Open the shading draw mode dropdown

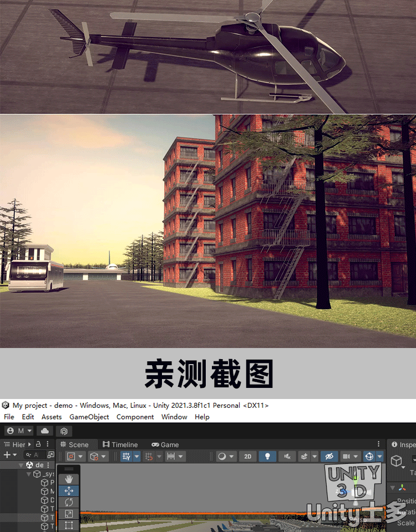[x=225, y=456]
